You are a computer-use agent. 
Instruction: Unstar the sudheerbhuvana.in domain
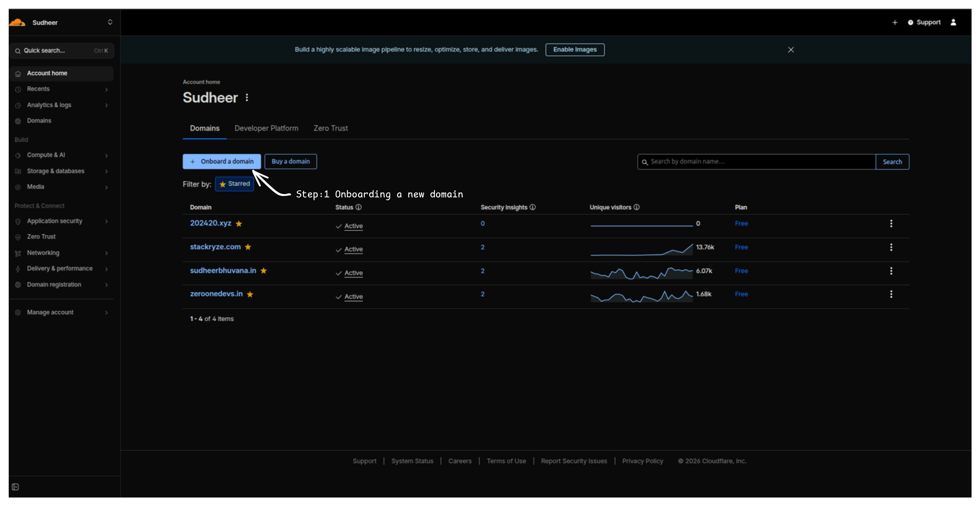coord(264,271)
